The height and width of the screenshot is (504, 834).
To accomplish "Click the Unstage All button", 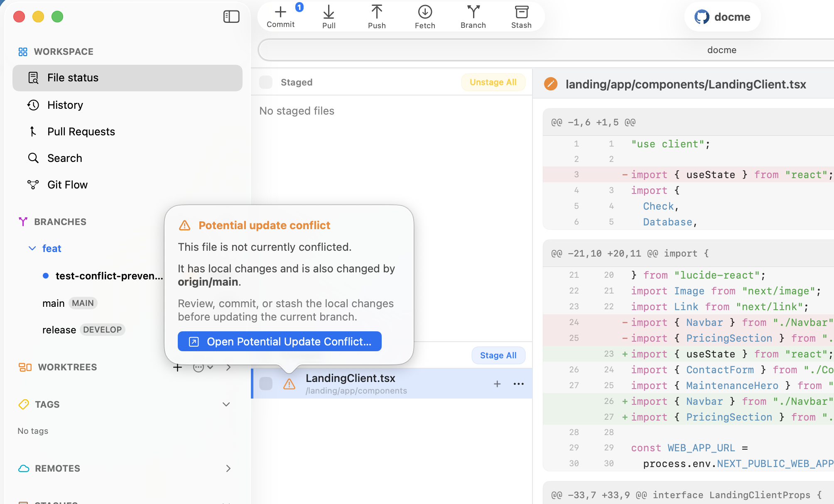I will tap(493, 82).
